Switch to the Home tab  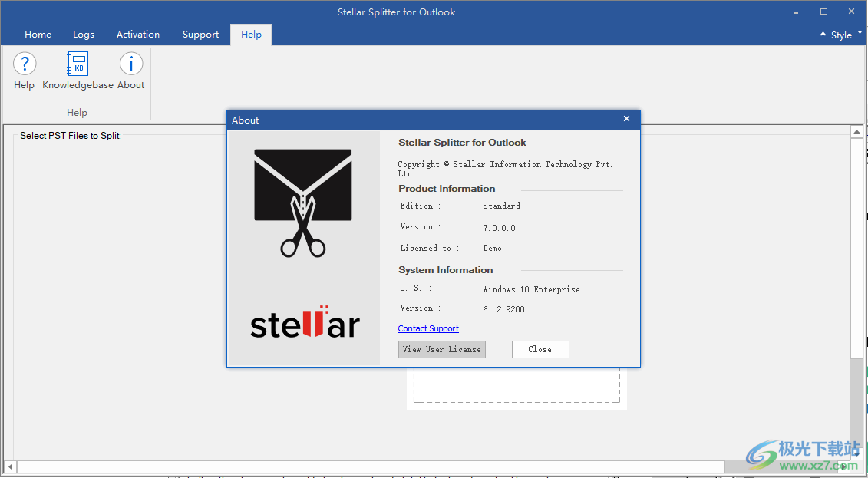38,35
